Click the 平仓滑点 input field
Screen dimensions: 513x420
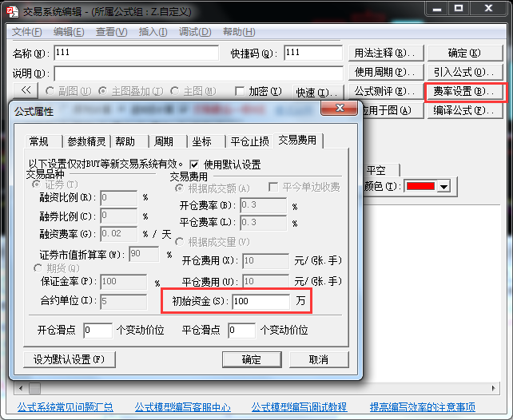pyautogui.click(x=242, y=330)
